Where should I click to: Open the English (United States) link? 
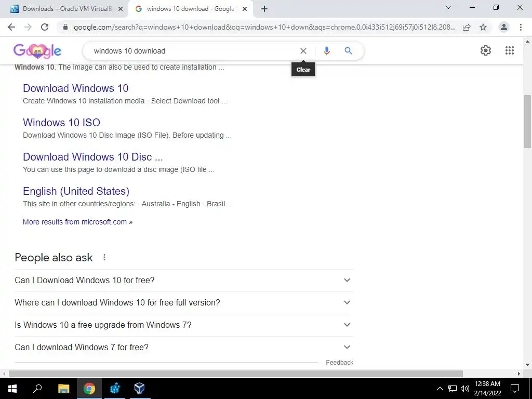pos(76,191)
